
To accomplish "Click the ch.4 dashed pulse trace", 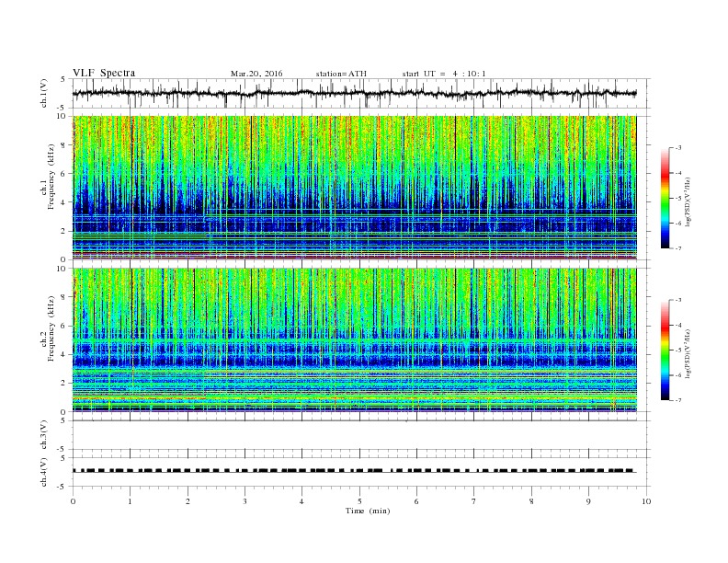I will [x=355, y=471].
